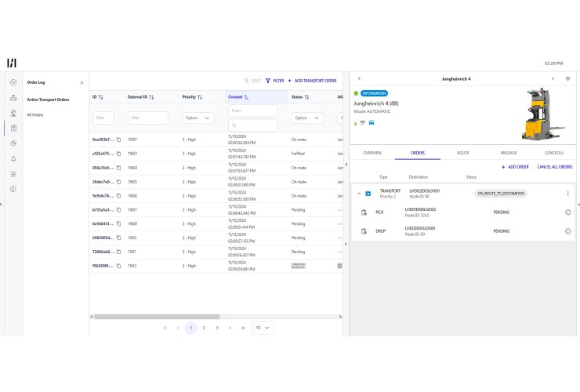Open info for the DROP step

[x=567, y=231]
